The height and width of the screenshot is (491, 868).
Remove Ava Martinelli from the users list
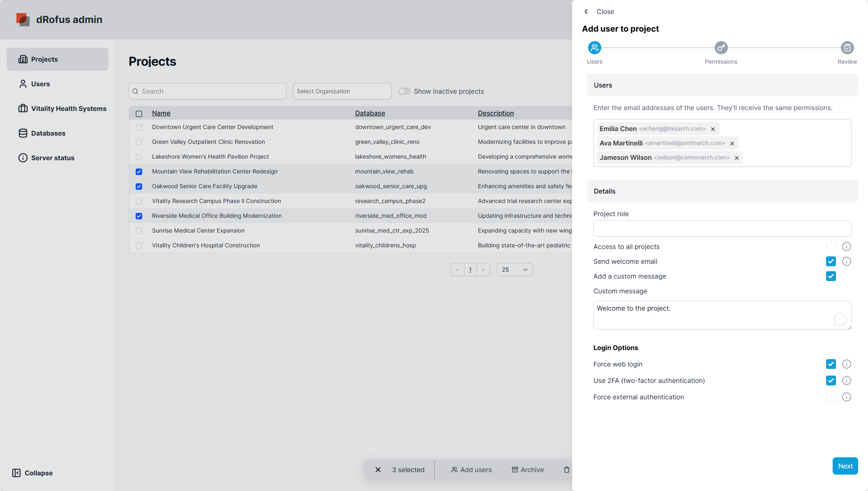coord(732,143)
